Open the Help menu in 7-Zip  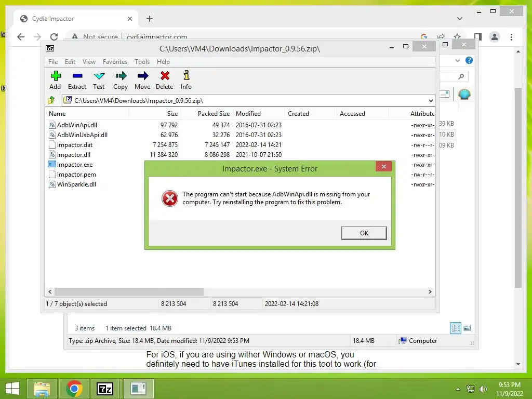163,62
